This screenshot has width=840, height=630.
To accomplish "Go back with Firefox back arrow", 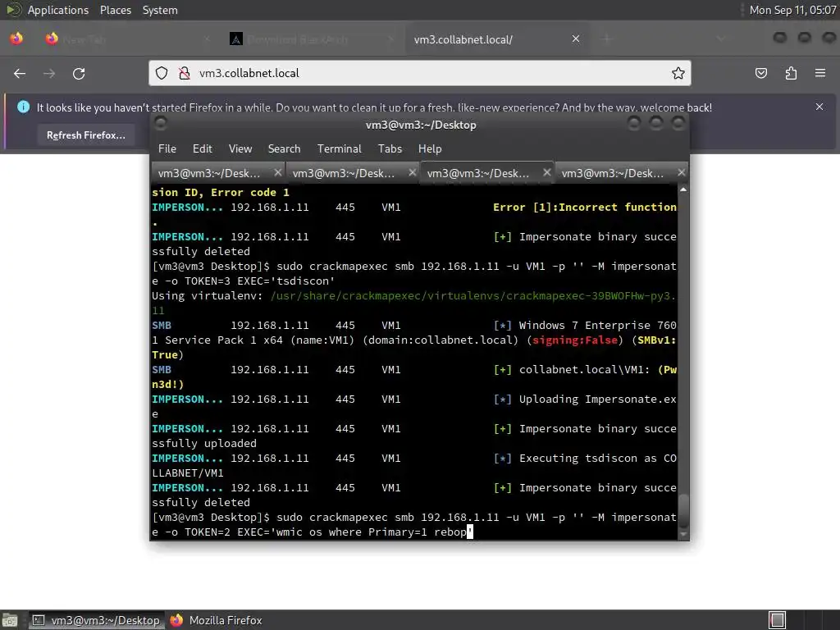I will coord(20,73).
